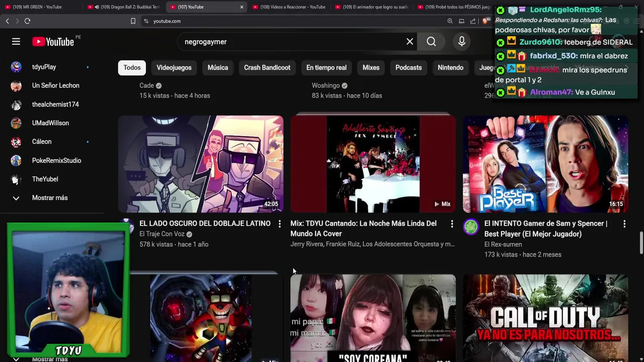Open PokeRemixStudio channel avatar

tap(16, 160)
